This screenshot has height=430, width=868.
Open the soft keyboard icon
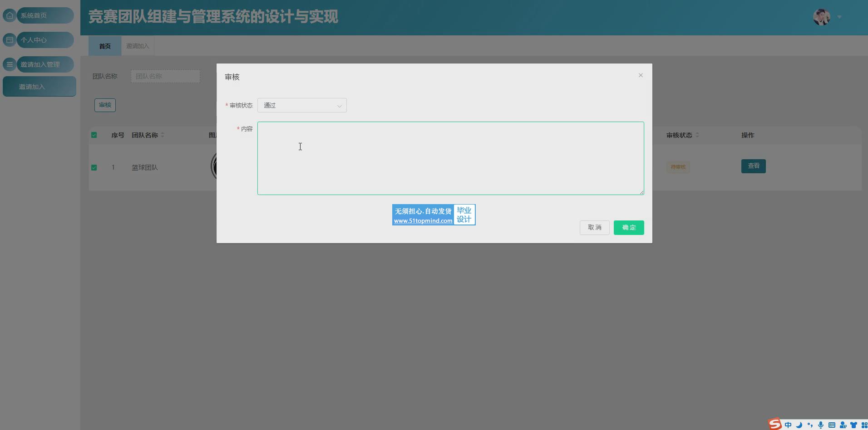[832, 425]
